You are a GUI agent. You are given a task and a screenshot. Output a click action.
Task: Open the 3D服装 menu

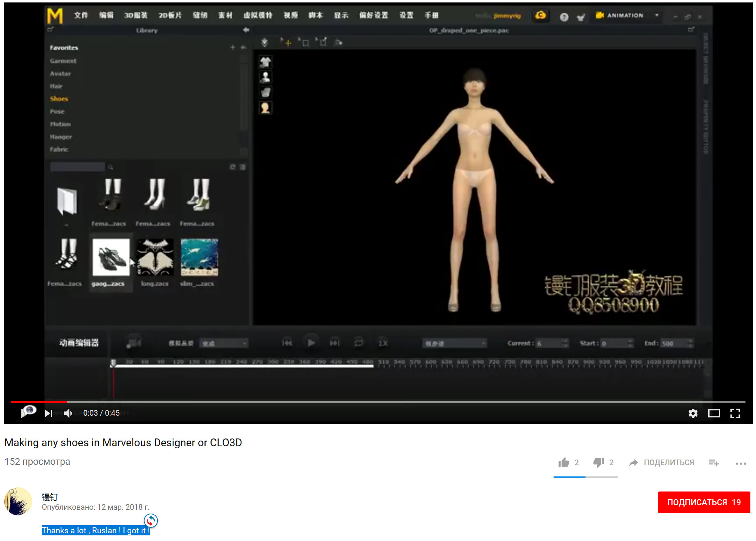[x=136, y=15]
